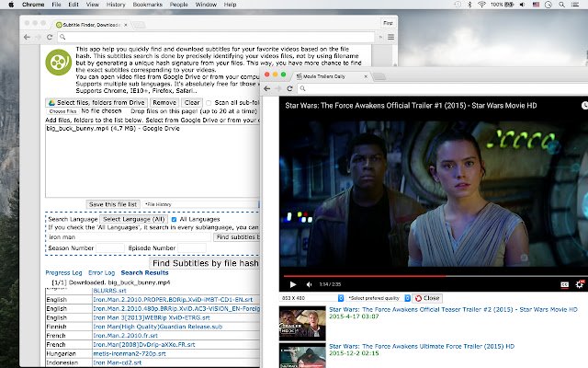
Task: Toggle closed captions on the video player
Action: click(x=564, y=284)
